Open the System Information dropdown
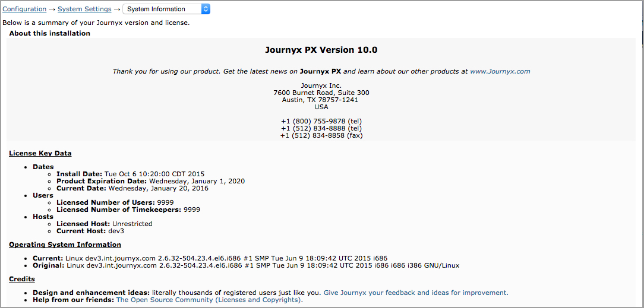The height and width of the screenshot is (308, 644). coord(166,9)
